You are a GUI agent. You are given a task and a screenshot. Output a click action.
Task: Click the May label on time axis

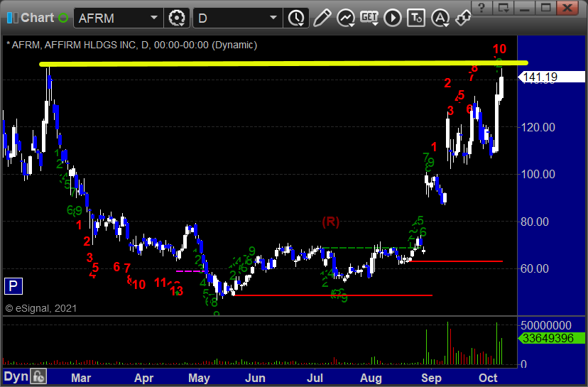(199, 378)
